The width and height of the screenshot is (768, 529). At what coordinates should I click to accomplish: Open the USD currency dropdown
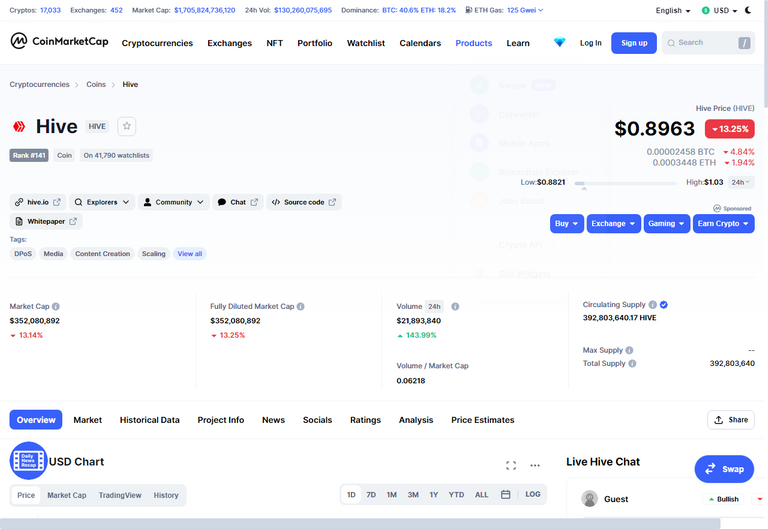(x=719, y=10)
